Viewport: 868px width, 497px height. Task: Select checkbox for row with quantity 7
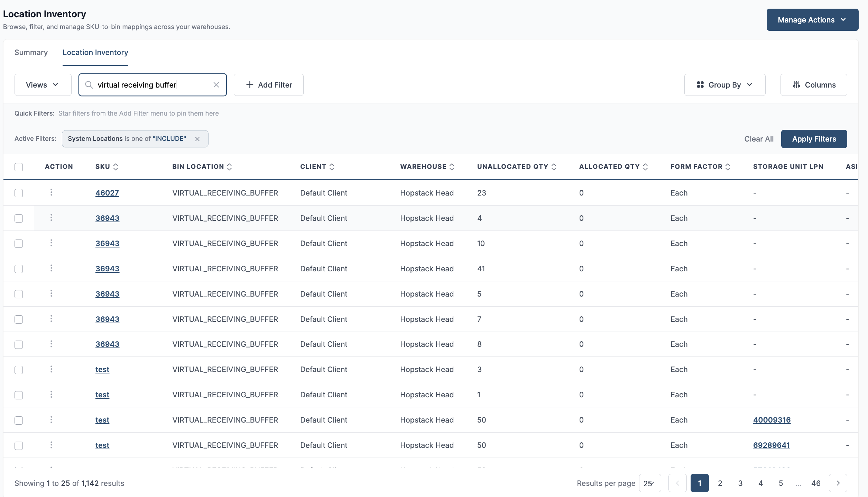click(x=19, y=319)
